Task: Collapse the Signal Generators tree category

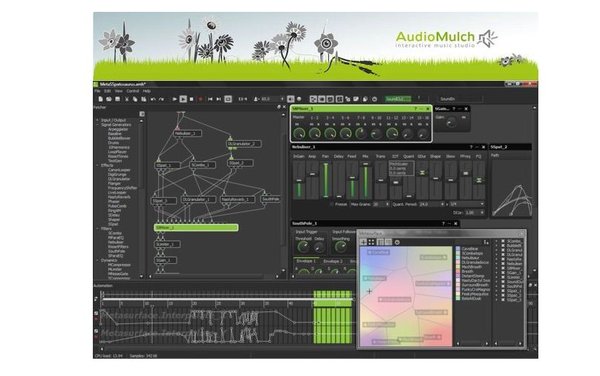Action: 97,125
